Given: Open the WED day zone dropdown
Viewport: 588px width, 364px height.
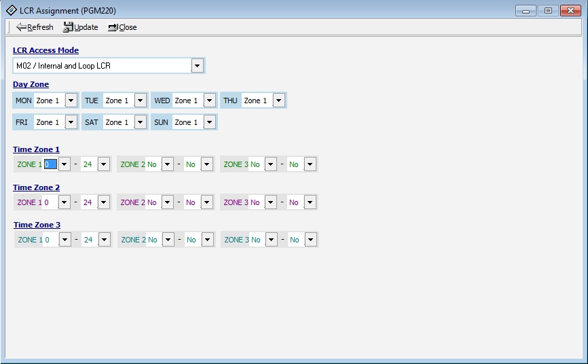Looking at the screenshot, I should (209, 101).
